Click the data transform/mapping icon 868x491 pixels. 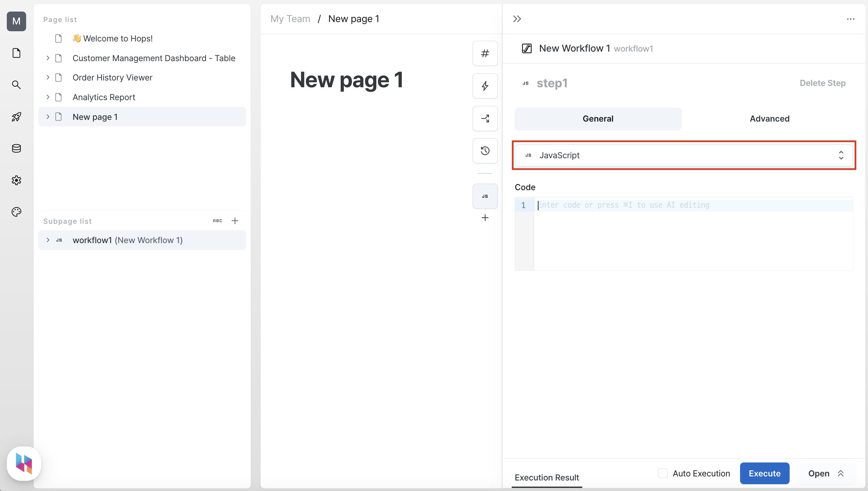click(485, 118)
